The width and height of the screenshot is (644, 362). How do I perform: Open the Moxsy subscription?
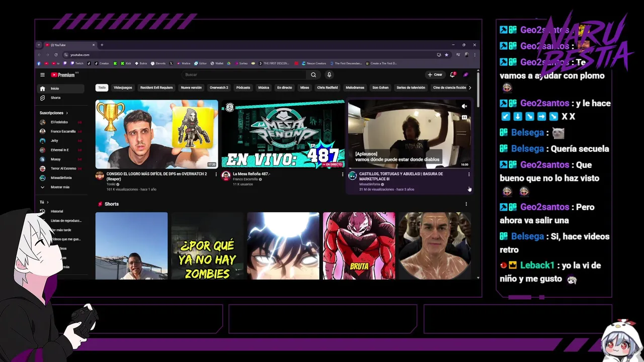point(61,159)
